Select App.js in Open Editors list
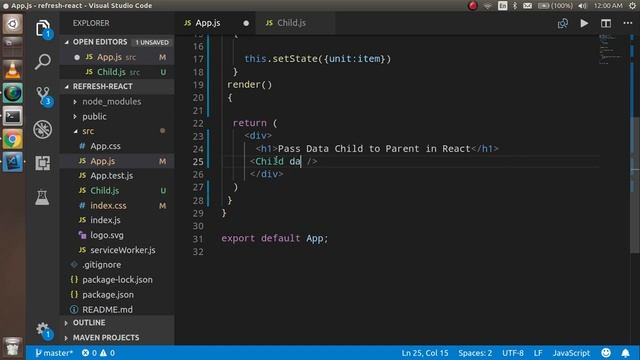The image size is (640, 360). pos(118,57)
